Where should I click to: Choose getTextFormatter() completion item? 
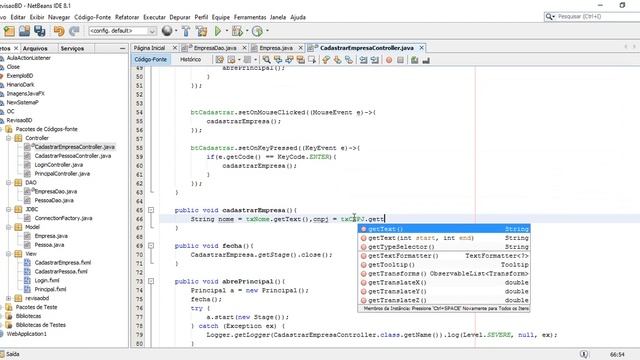coord(444,256)
